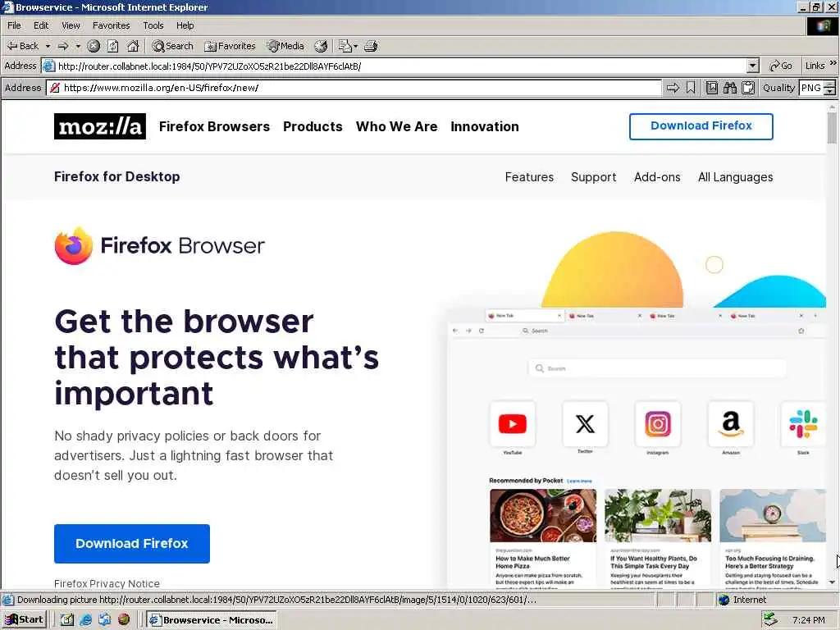This screenshot has width=840, height=630.
Task: Click the mozilla logo
Action: pyautogui.click(x=99, y=126)
